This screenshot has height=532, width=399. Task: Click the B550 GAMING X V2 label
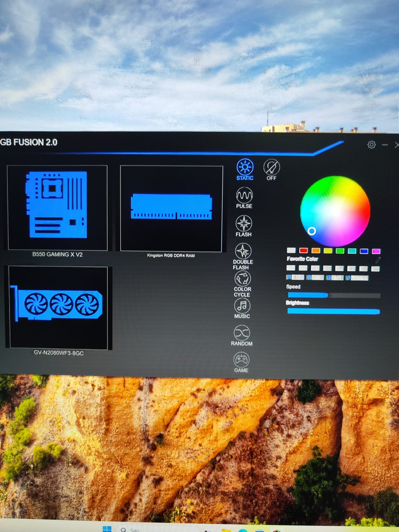[x=57, y=254]
